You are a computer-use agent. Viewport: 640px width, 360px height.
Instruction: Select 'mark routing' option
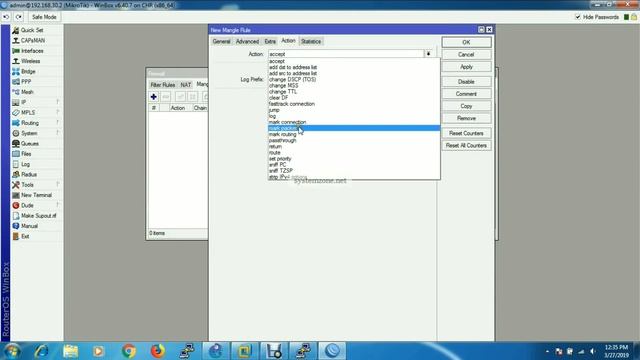(x=354, y=134)
